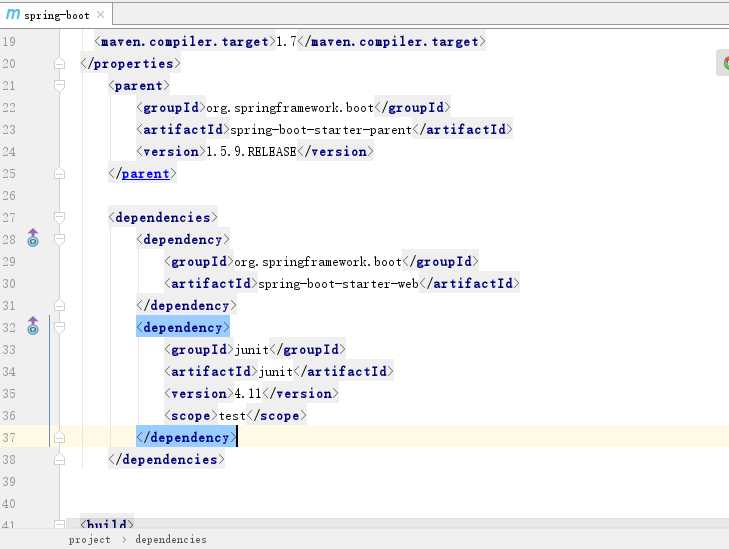Image resolution: width=729 pixels, height=549 pixels.
Task: Close the spring-boot tab
Action: pos(100,15)
